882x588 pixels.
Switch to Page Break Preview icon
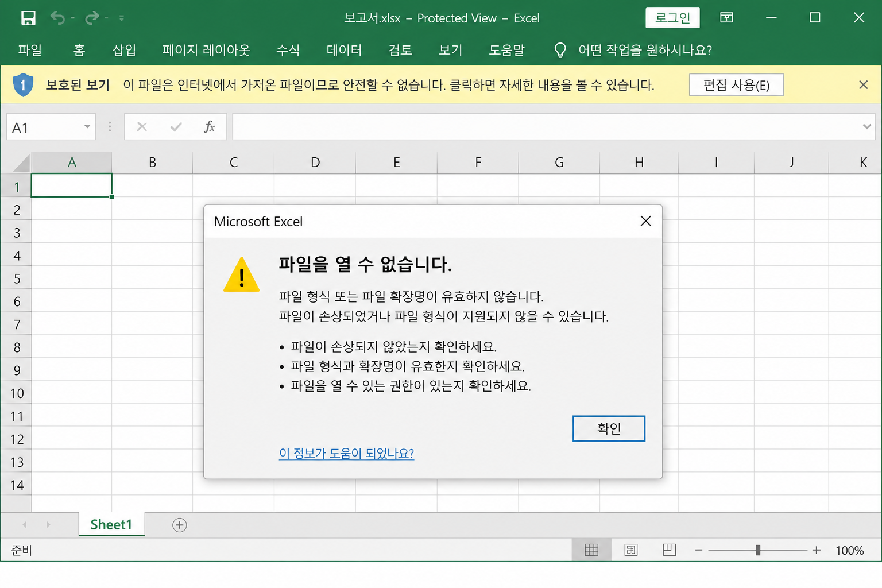pos(670,550)
